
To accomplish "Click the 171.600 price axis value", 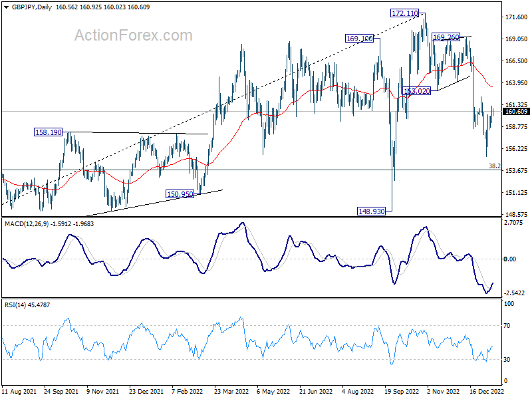I will click(x=516, y=17).
